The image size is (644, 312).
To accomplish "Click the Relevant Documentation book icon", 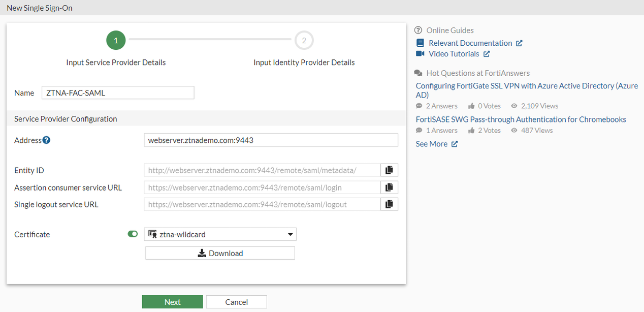I will [x=420, y=43].
